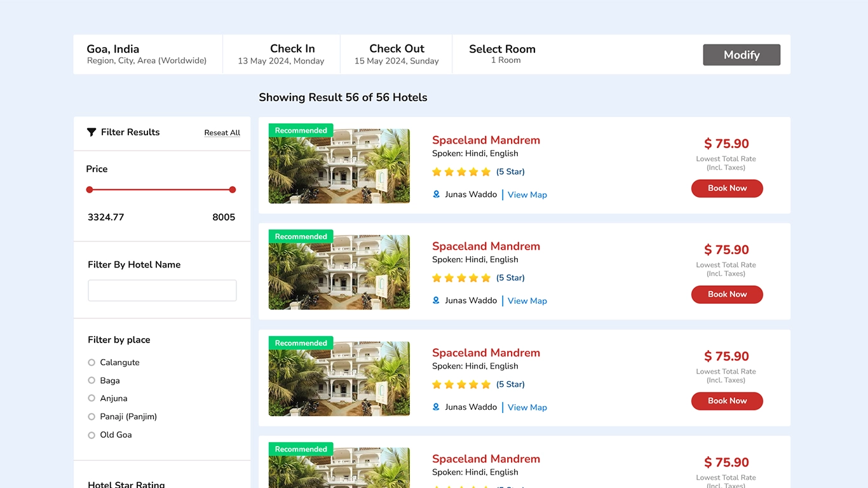Open the Check Out date selector
This screenshot has width=868, height=488.
coord(396,54)
